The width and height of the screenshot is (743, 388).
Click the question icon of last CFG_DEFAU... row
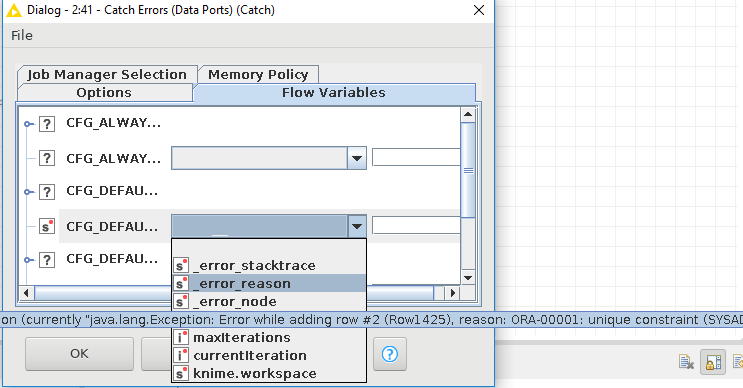(46, 260)
